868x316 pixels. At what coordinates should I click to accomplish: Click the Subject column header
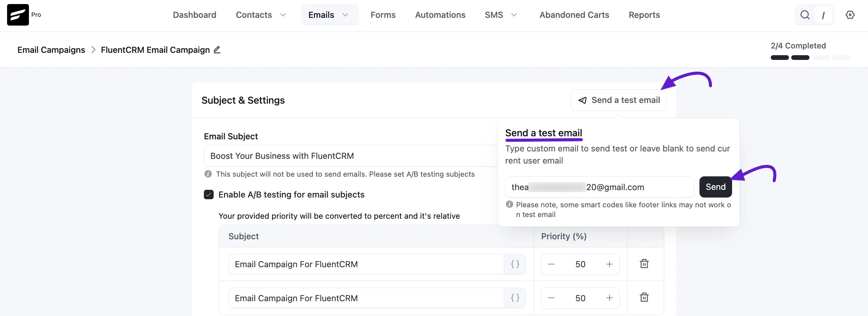pyautogui.click(x=244, y=236)
